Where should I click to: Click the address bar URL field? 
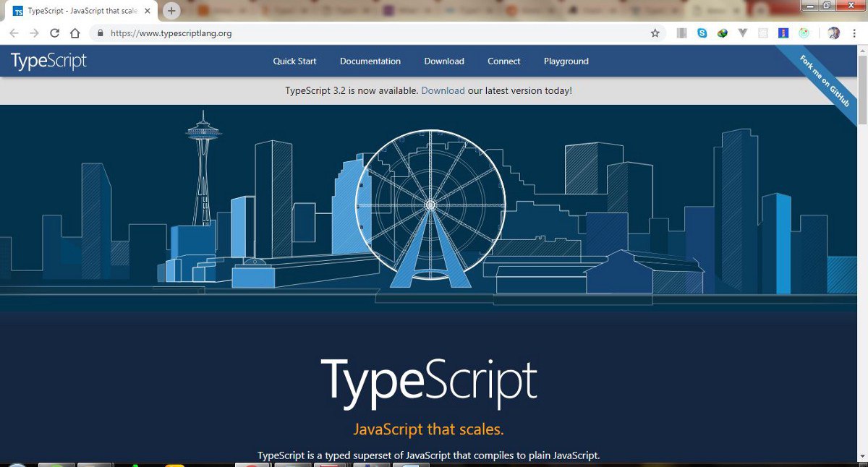(x=376, y=33)
